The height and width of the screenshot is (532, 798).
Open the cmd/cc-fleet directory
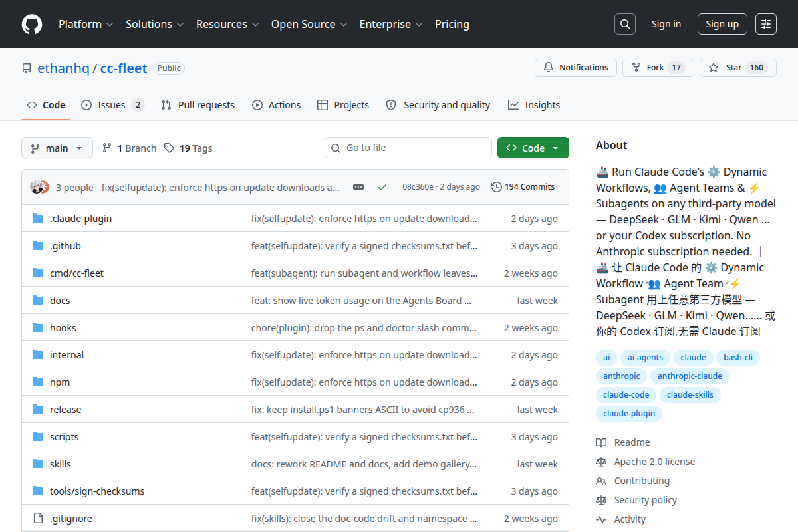pyautogui.click(x=76, y=273)
